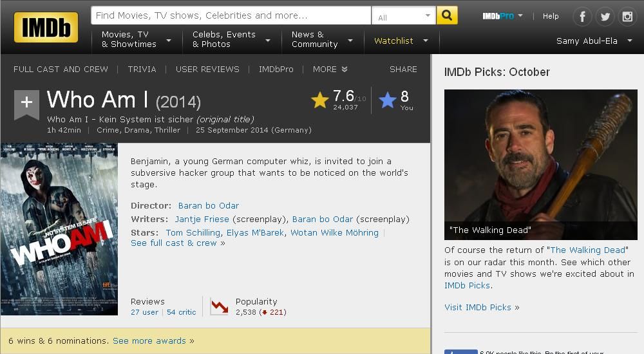Open the Samy Abul-Ela account menu
The image size is (644, 354).
coord(594,41)
